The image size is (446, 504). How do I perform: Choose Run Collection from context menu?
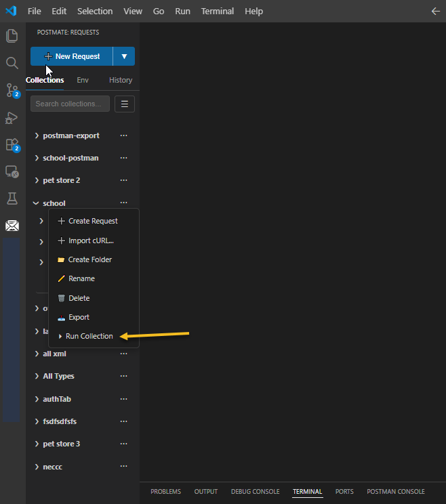tap(94, 336)
